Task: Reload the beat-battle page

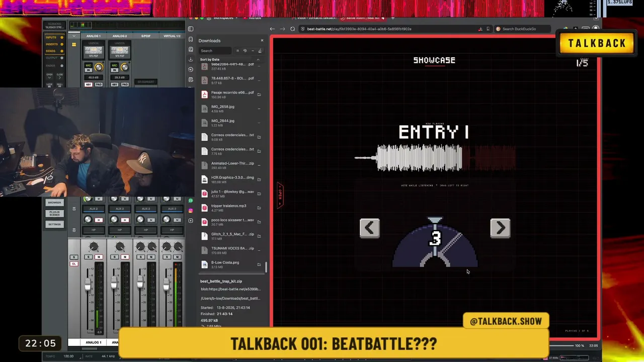Action: [293, 29]
